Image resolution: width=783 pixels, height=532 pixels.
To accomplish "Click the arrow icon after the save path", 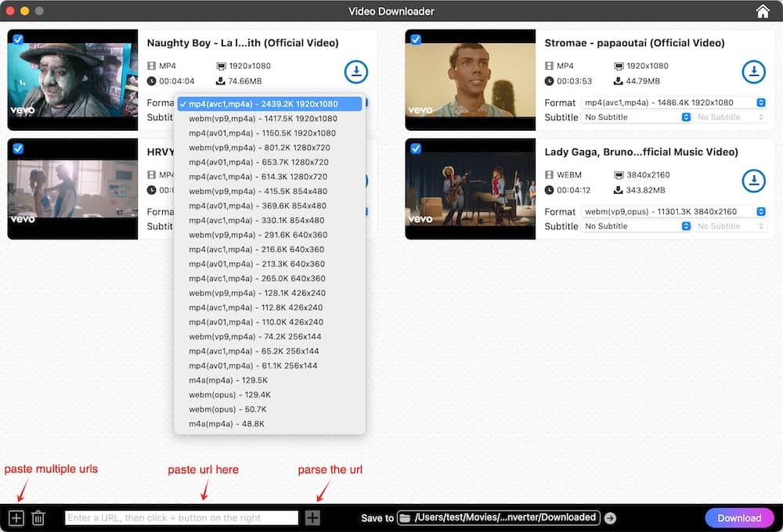I will [x=610, y=517].
